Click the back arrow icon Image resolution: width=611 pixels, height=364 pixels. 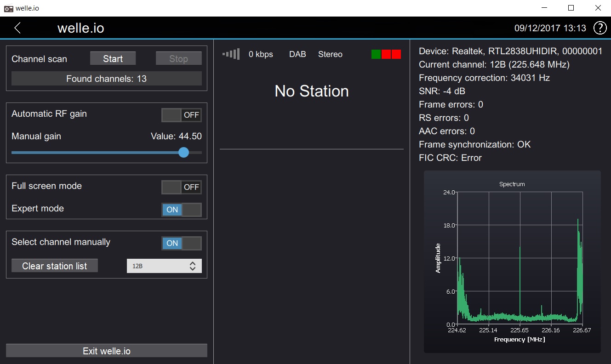[x=17, y=28]
